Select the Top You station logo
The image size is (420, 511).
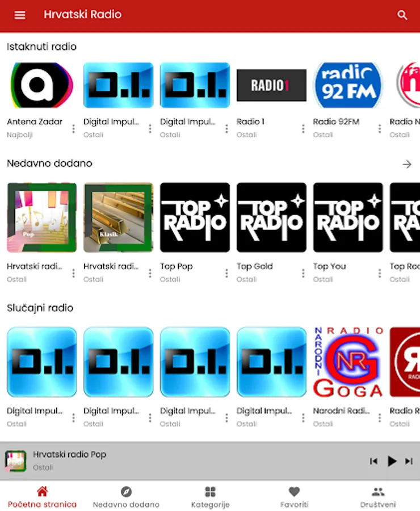[348, 217]
